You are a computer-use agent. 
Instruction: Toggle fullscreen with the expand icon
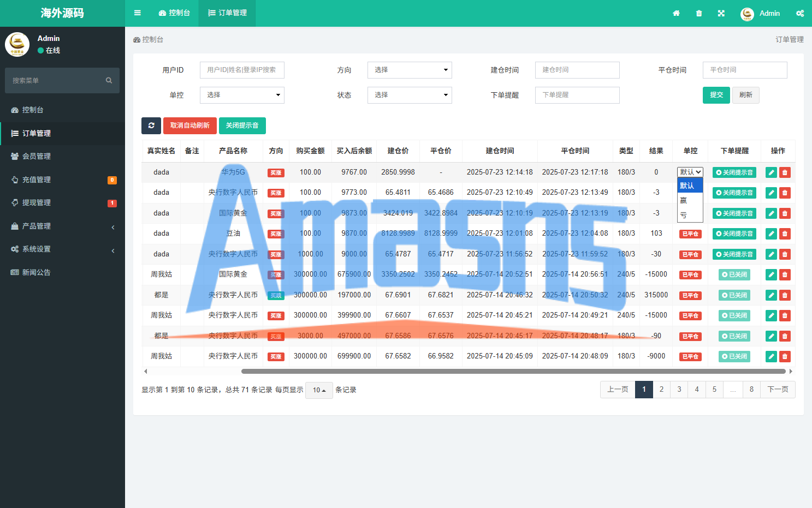coord(721,13)
